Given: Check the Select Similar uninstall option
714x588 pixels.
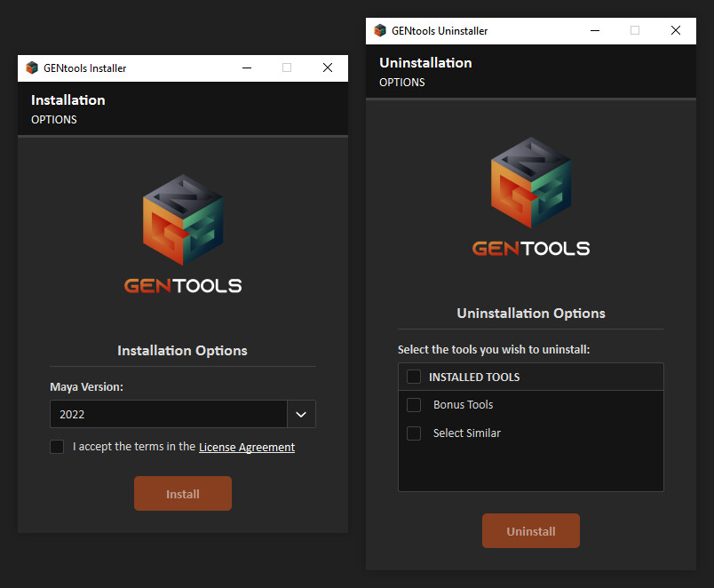Looking at the screenshot, I should [x=414, y=433].
